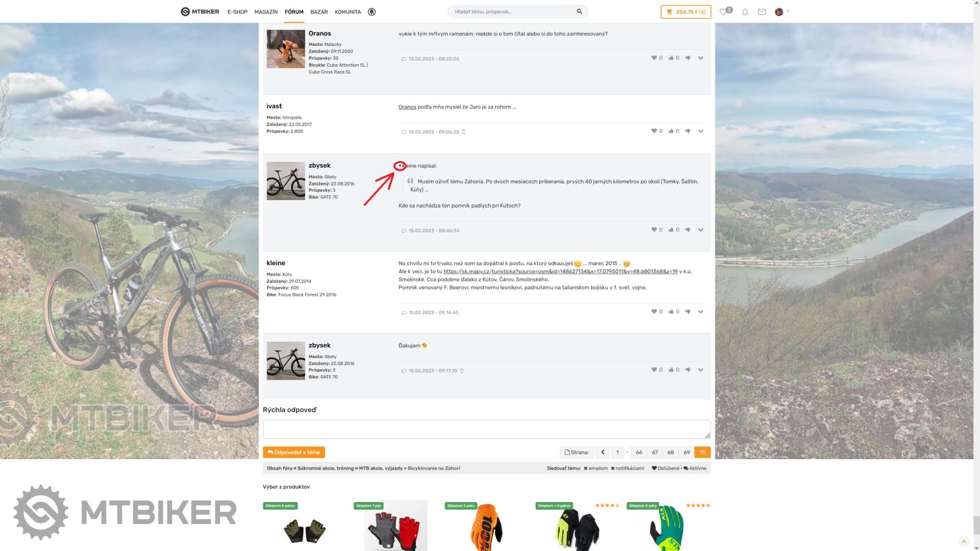The width and height of the screenshot is (980, 551).
Task: Open the mapy.cz link in kleine's post
Action: click(x=560, y=271)
